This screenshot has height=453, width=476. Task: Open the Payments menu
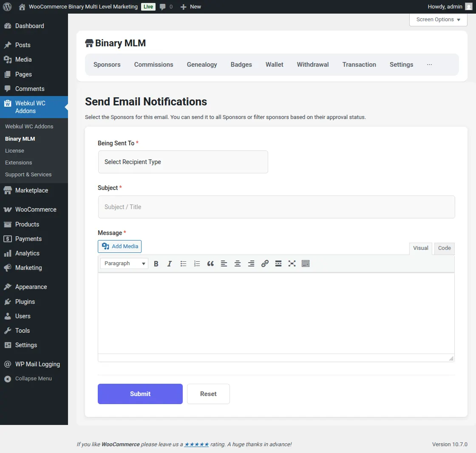[x=34, y=239]
